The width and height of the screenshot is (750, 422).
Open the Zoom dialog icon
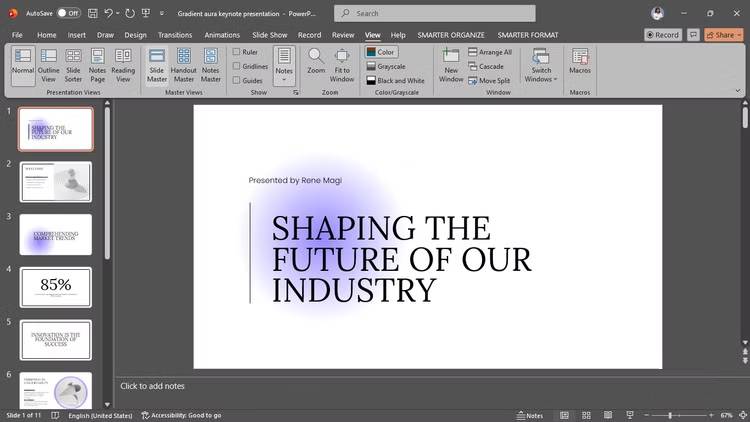pos(316,64)
